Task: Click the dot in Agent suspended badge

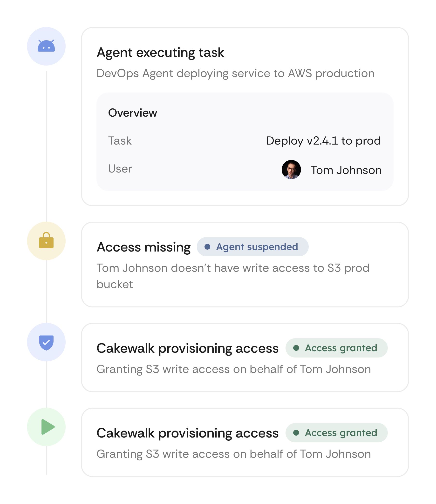Action: (x=207, y=247)
